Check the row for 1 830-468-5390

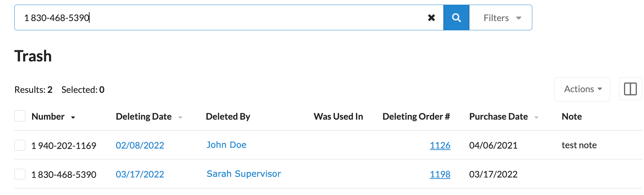point(20,174)
